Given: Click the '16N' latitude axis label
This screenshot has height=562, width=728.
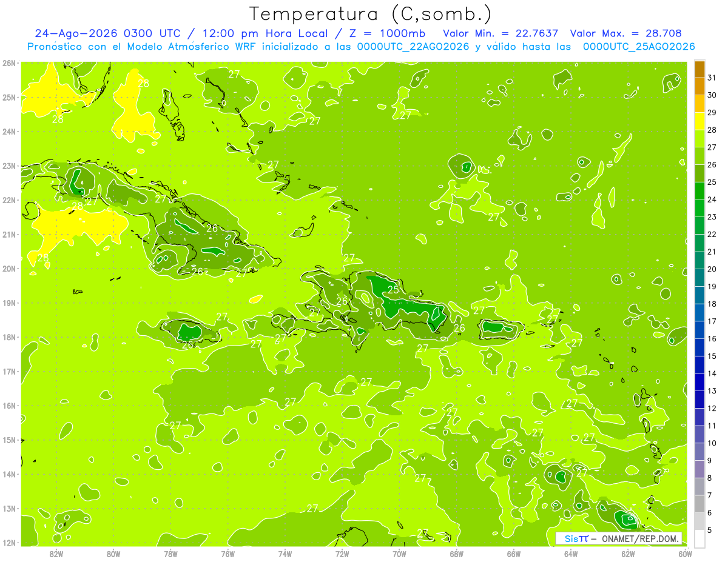Looking at the screenshot, I should (8, 406).
